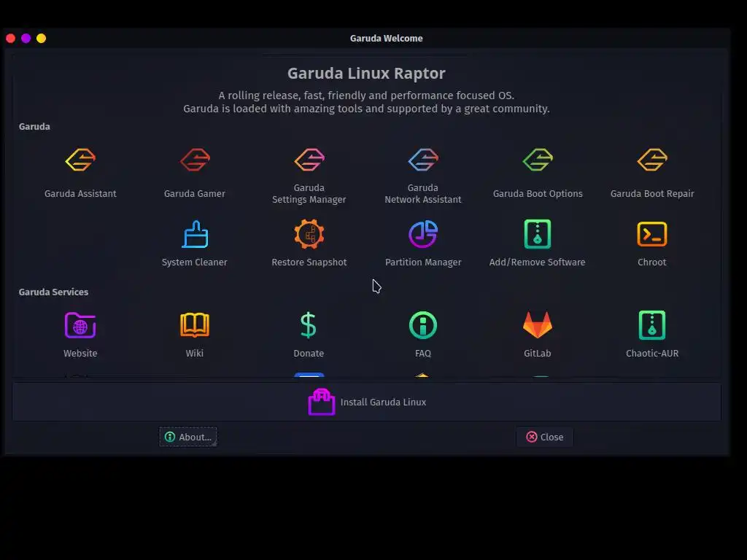Open the Chroot terminal icon
The height and width of the screenshot is (560, 747).
[x=651, y=234]
